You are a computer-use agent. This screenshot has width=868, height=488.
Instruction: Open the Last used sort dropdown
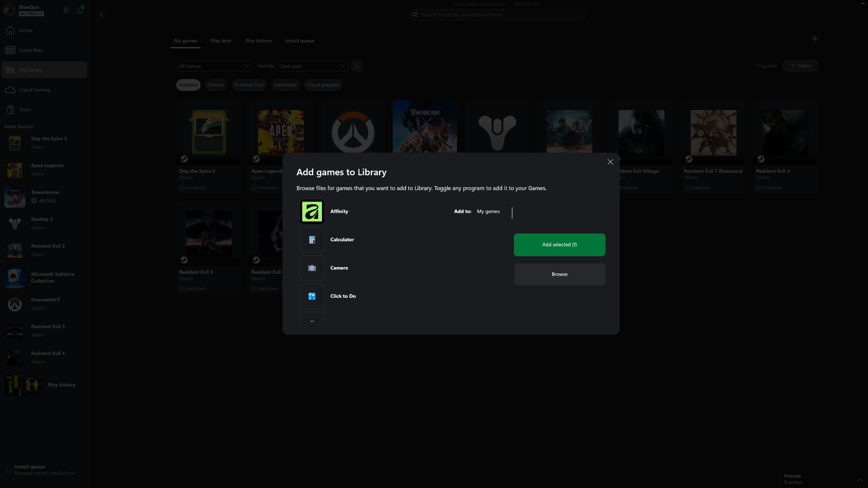[312, 66]
